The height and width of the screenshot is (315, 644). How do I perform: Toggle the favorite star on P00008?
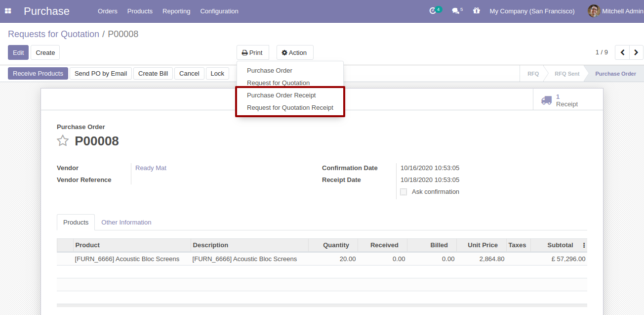pos(63,140)
